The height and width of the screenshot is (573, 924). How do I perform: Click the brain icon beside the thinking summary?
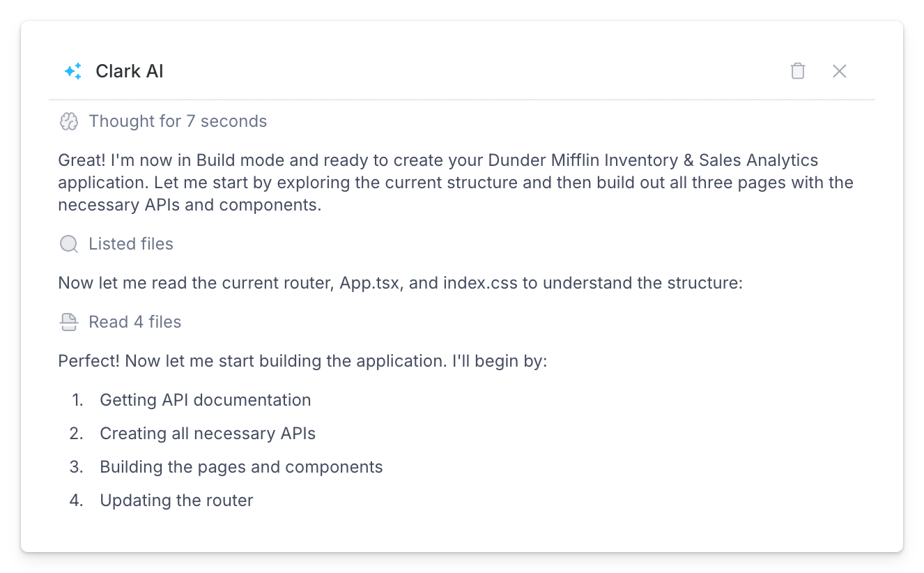point(68,121)
